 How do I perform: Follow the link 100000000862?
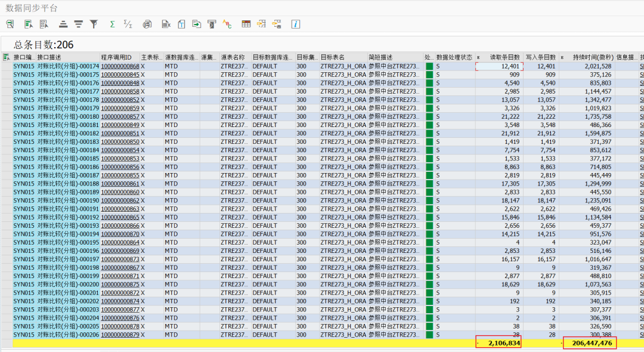click(x=120, y=200)
